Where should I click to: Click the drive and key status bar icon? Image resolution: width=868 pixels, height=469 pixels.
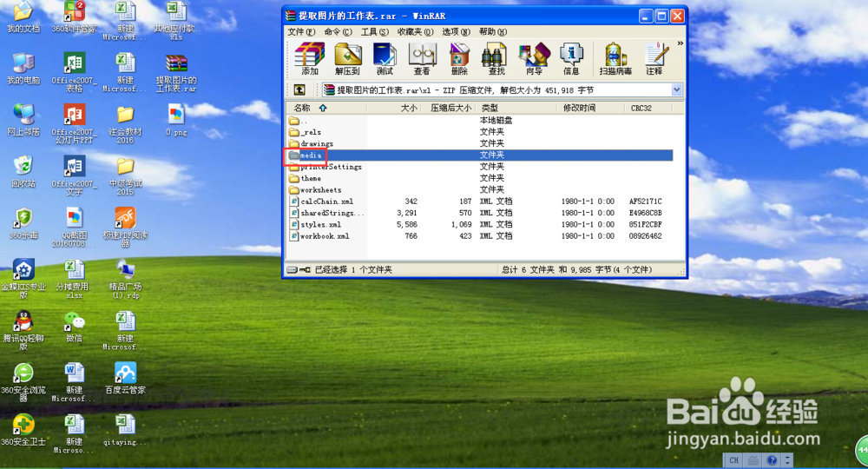point(299,269)
